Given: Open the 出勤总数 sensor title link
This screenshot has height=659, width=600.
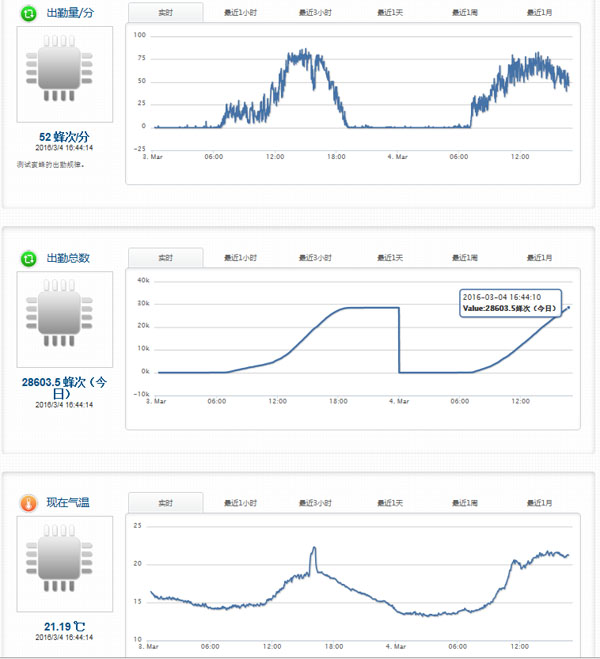Looking at the screenshot, I should pos(68,258).
